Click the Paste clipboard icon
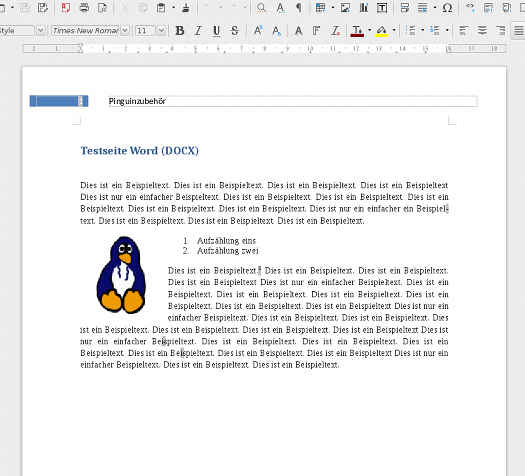 (161, 7)
